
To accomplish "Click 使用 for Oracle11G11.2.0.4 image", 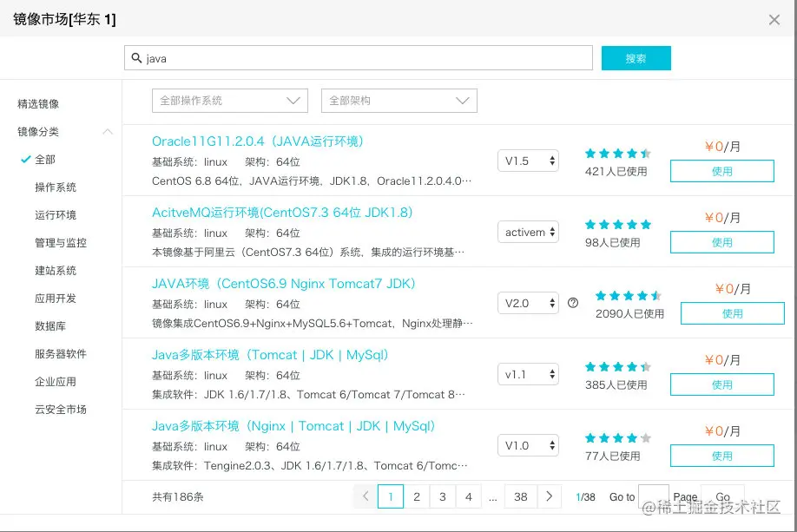I will click(x=721, y=171).
